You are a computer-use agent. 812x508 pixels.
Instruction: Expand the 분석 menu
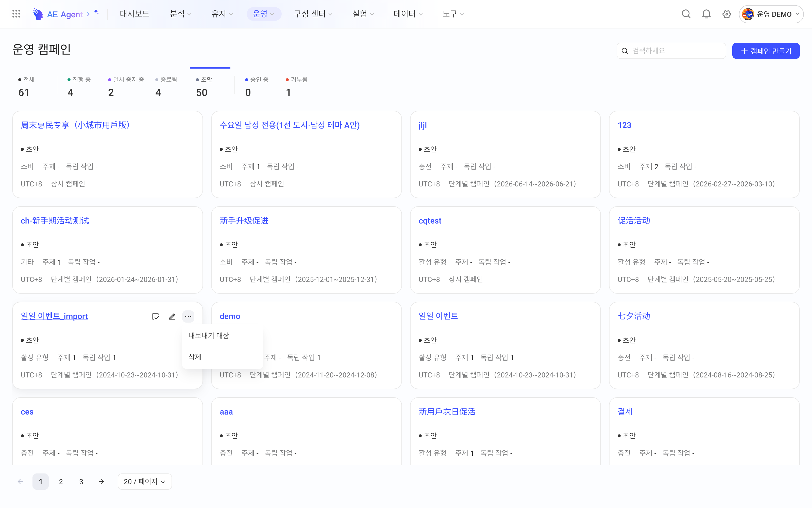point(180,14)
